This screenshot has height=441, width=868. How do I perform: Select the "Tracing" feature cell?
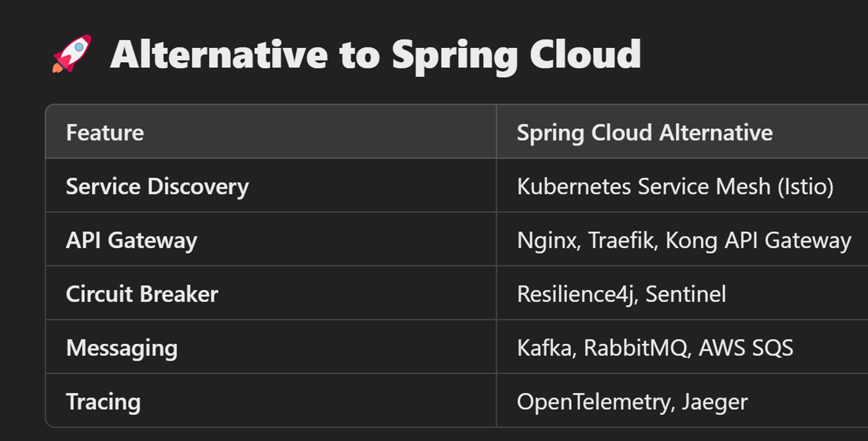click(103, 401)
